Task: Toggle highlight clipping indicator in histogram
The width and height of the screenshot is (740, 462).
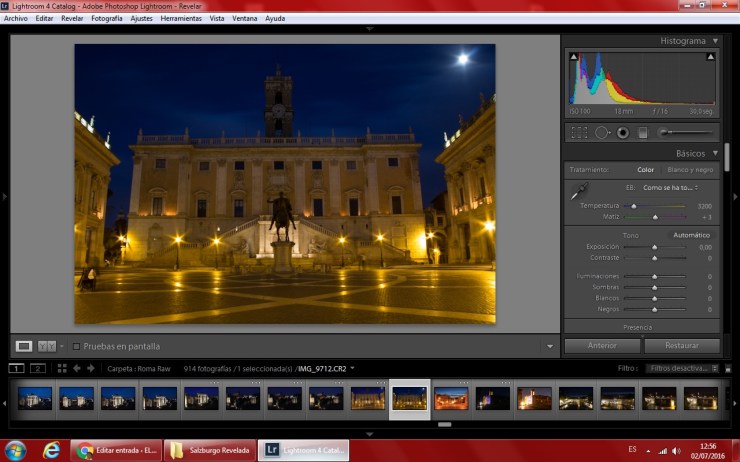Action: click(713, 58)
